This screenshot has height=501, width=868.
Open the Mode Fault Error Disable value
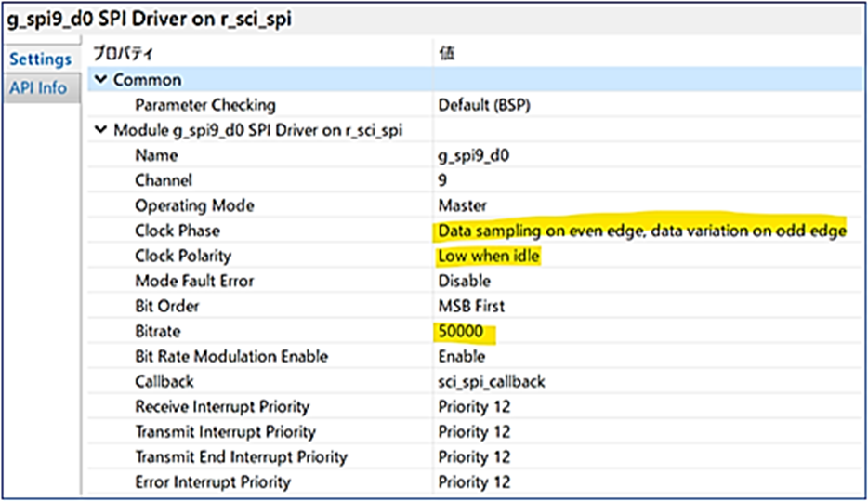[464, 281]
